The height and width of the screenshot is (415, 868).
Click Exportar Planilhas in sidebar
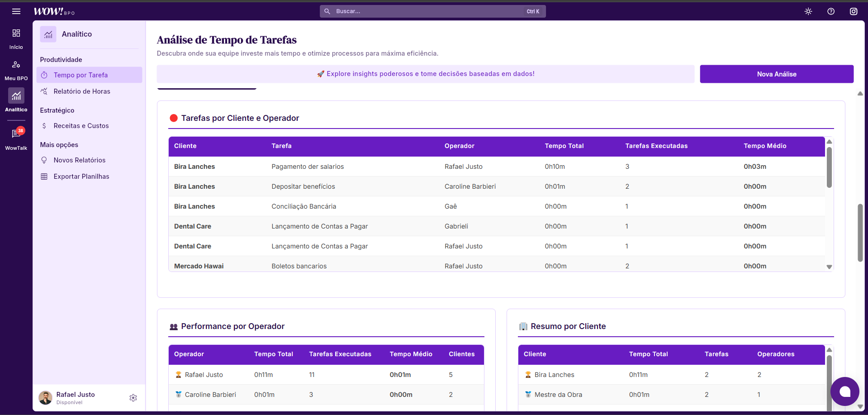coord(81,176)
